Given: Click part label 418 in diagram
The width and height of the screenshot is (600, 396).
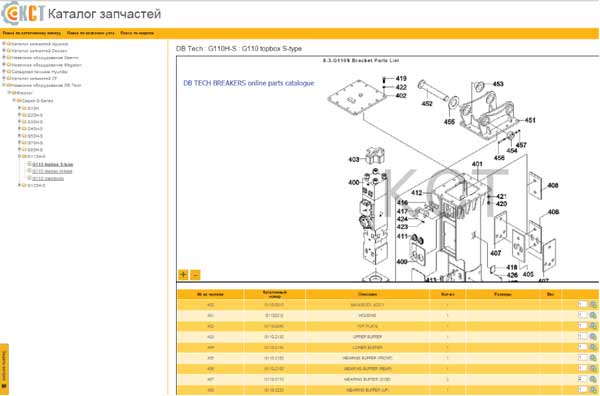Looking at the screenshot, I should [512, 267].
